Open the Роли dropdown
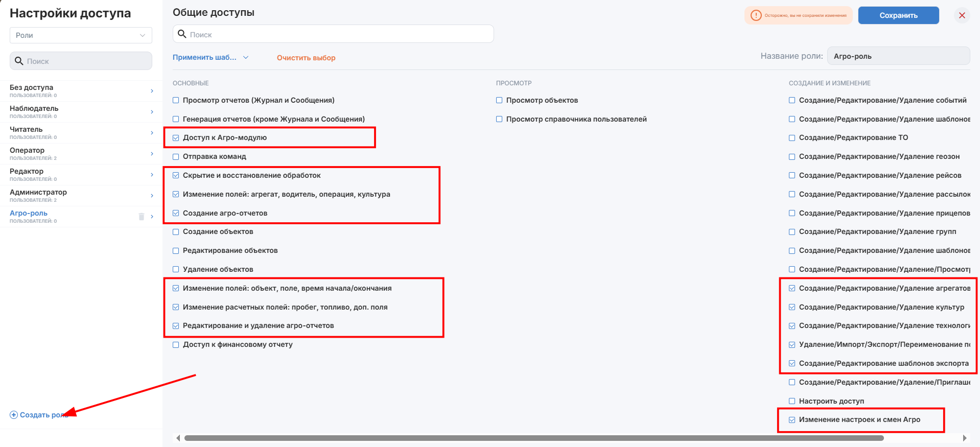The width and height of the screenshot is (980, 447). [81, 35]
